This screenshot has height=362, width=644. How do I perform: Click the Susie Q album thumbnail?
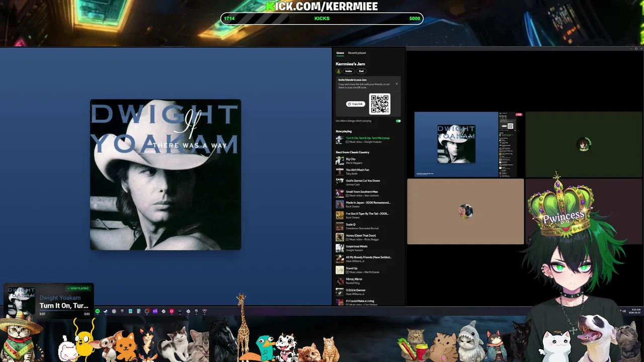[x=340, y=226]
